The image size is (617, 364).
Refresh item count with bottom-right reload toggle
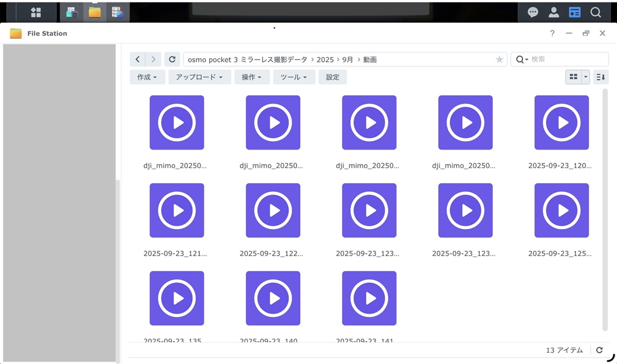click(600, 350)
